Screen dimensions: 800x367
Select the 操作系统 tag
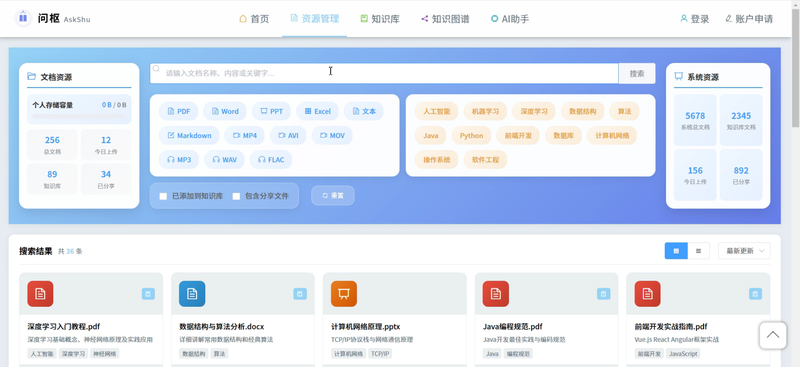coord(436,159)
